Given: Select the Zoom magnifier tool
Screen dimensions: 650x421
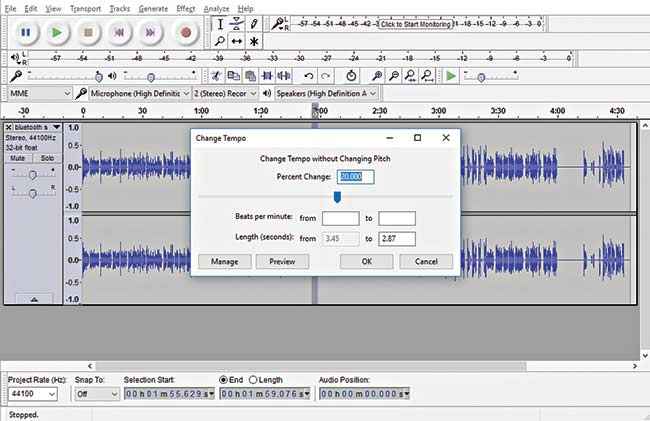Looking at the screenshot, I should [x=221, y=41].
